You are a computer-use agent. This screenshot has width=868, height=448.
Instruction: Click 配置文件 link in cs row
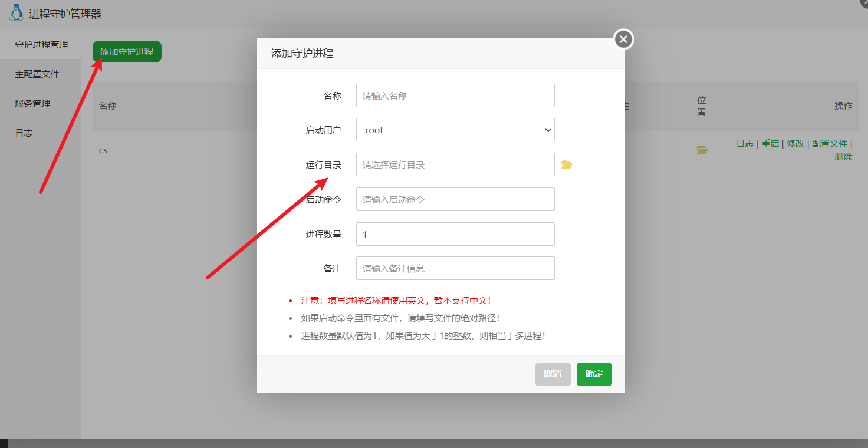coord(829,144)
